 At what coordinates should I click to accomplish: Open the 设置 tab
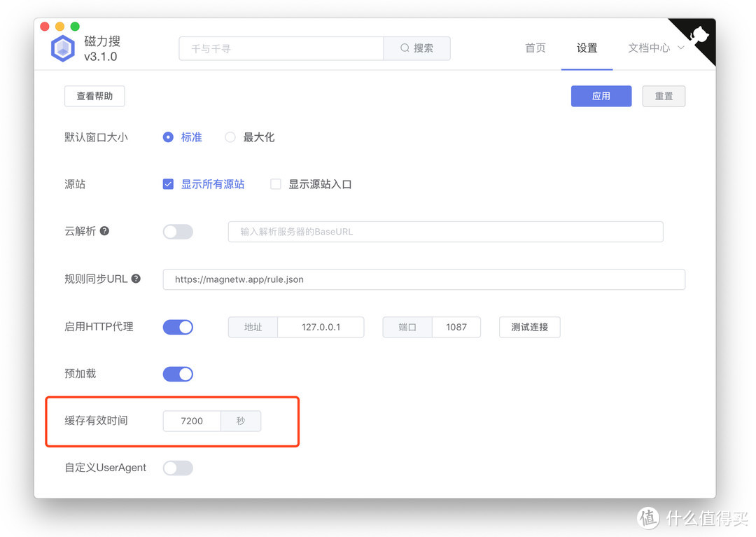coord(587,48)
